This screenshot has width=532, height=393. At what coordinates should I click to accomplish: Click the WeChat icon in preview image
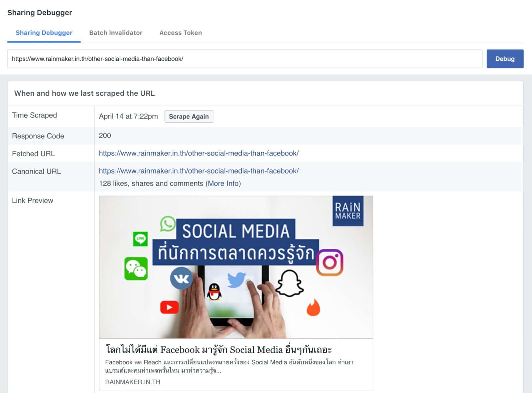[136, 268]
